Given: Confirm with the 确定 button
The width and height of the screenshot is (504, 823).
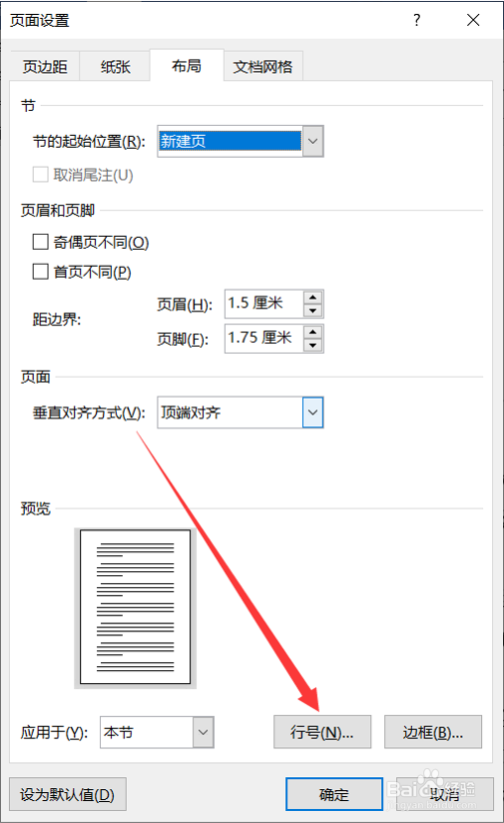Looking at the screenshot, I should (x=334, y=794).
